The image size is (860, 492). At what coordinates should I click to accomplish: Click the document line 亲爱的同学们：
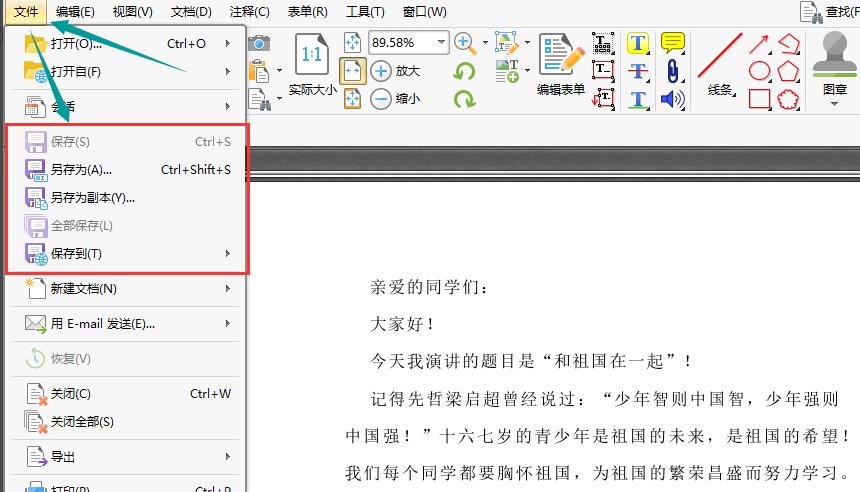click(429, 287)
